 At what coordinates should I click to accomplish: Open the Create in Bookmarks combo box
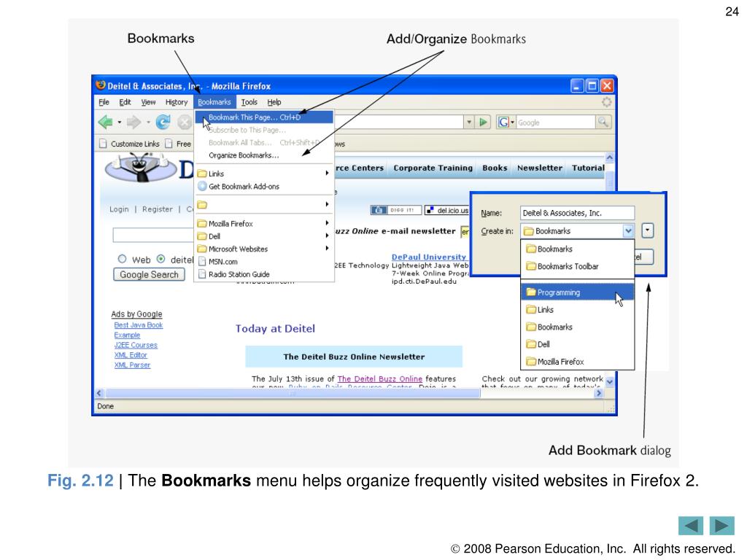(x=578, y=231)
